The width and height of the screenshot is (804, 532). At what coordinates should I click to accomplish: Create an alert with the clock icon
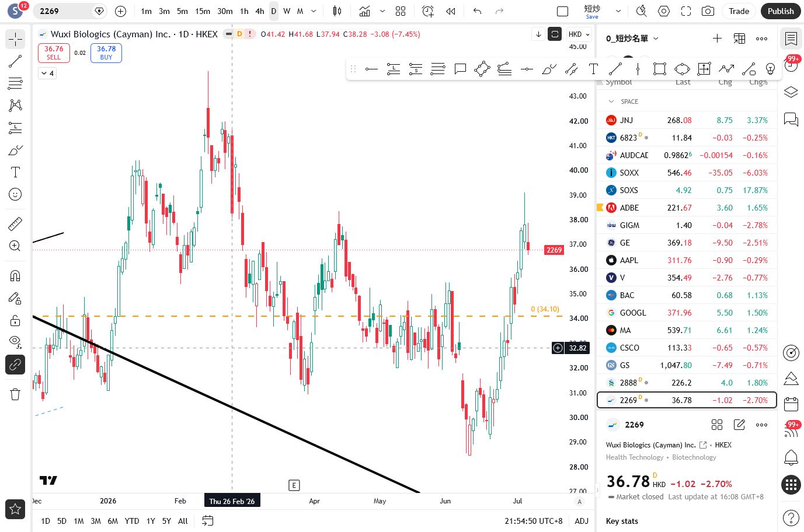428,11
